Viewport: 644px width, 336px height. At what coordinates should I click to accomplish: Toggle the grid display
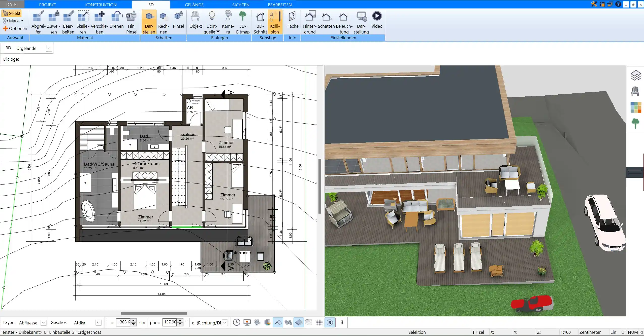(x=319, y=322)
